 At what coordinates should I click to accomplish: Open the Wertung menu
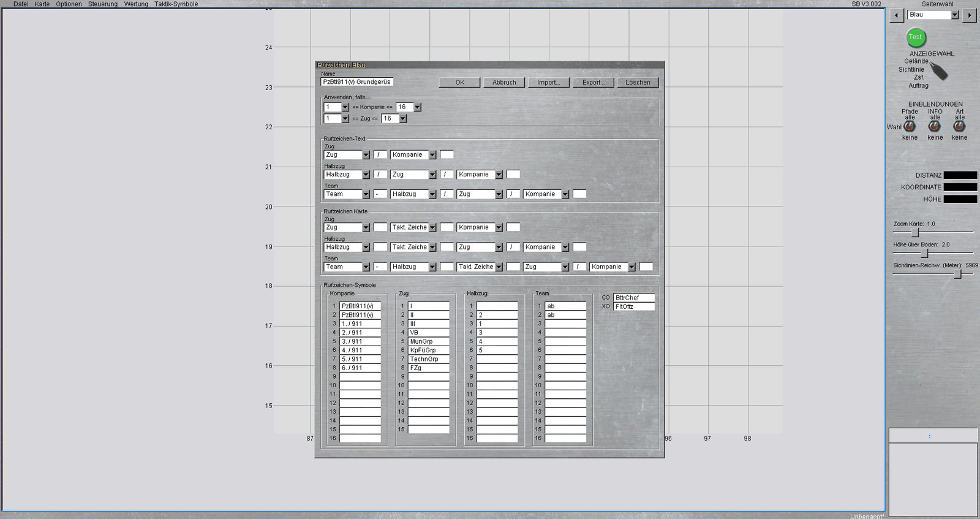pos(136,4)
